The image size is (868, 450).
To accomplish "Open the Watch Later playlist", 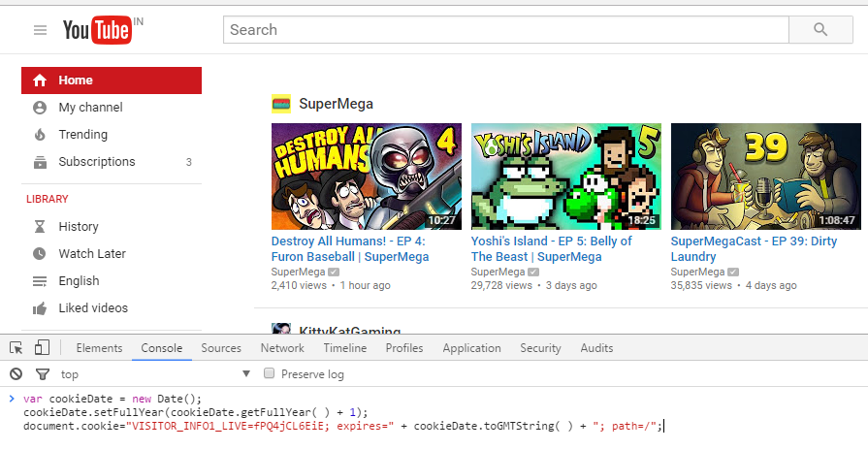I will [92, 253].
